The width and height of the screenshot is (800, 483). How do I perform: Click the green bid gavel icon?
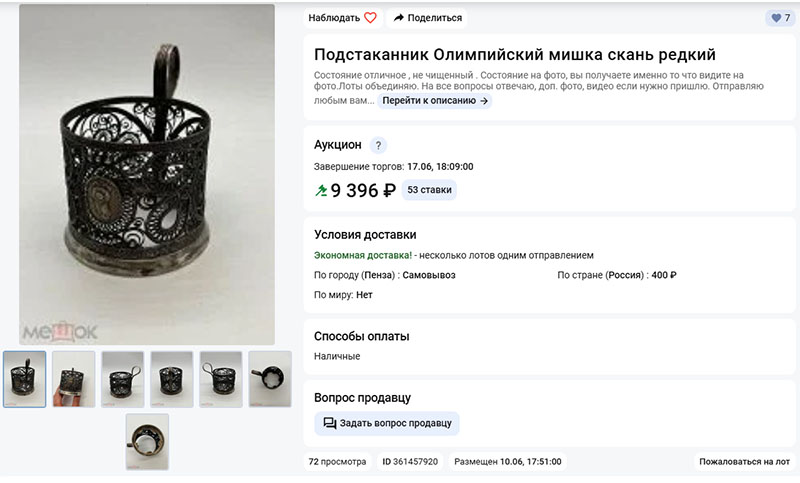click(x=321, y=191)
